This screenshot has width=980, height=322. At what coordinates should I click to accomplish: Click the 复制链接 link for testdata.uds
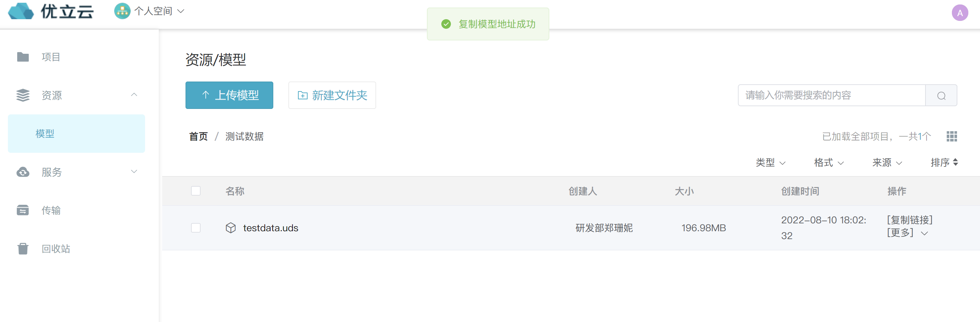910,220
